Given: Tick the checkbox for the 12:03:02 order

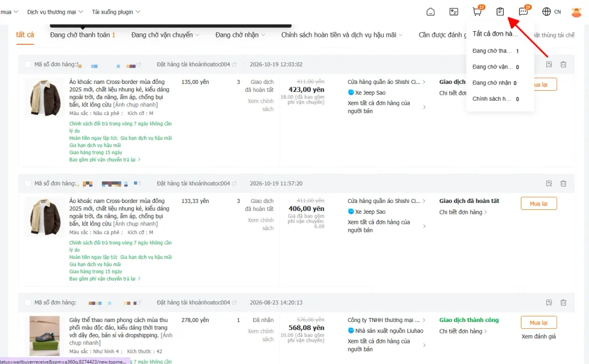Looking at the screenshot, I should (x=28, y=64).
